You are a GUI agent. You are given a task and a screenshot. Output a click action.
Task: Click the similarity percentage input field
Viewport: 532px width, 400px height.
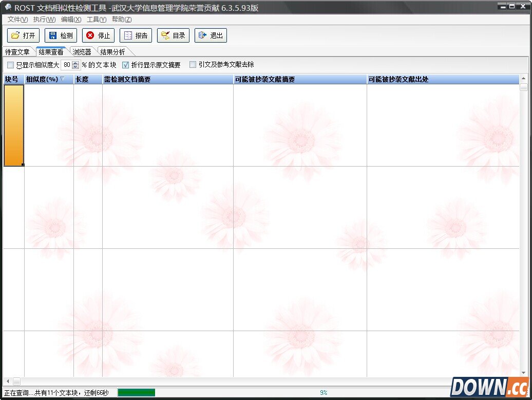coord(66,65)
